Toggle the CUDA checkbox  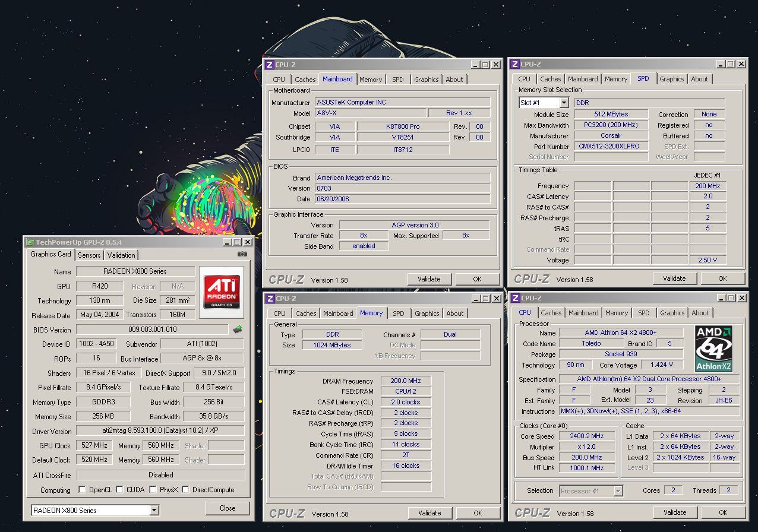(119, 490)
